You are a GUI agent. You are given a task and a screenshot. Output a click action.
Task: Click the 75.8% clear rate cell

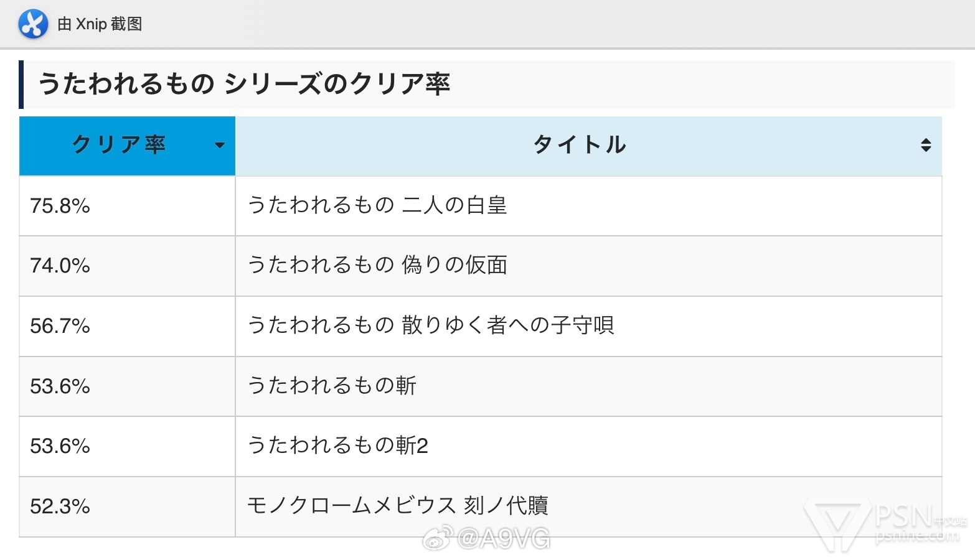[x=127, y=206]
